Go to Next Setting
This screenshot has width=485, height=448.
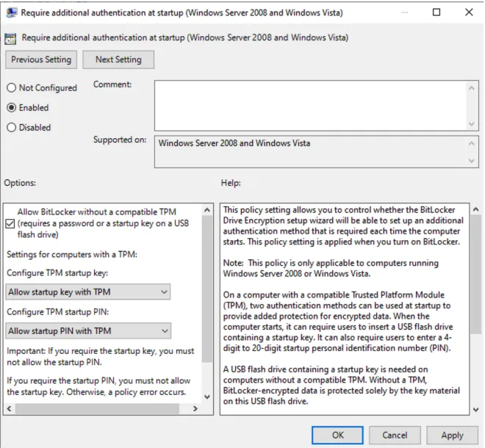pos(118,59)
